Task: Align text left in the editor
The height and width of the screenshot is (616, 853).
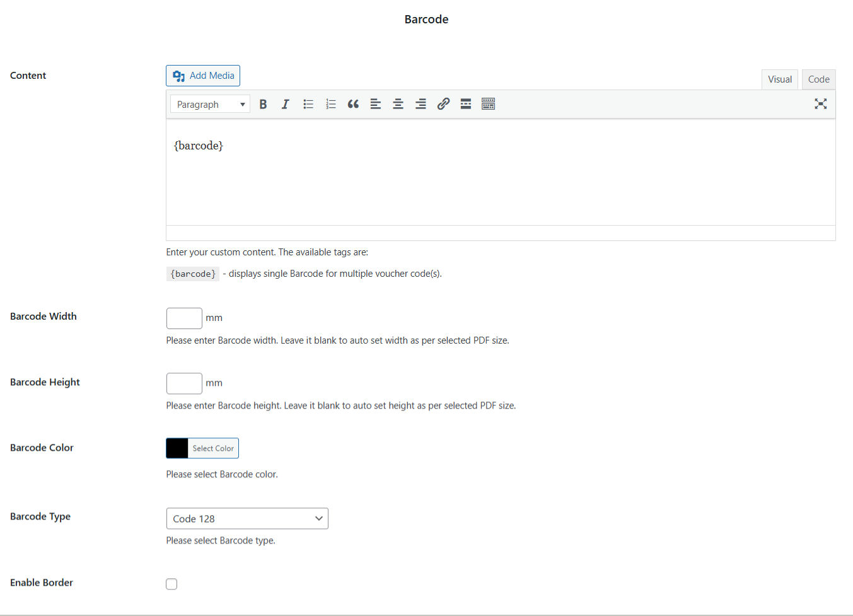Action: point(376,104)
